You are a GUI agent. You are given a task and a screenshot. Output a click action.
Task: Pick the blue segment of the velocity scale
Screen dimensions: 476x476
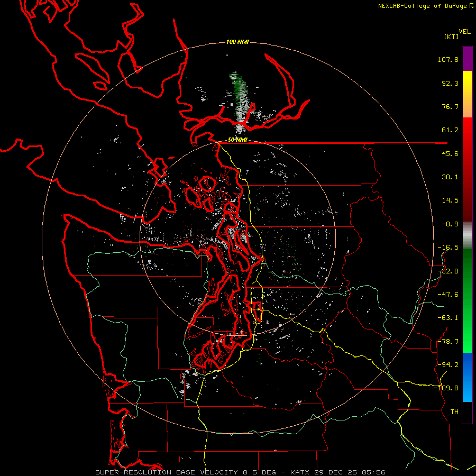(467, 377)
